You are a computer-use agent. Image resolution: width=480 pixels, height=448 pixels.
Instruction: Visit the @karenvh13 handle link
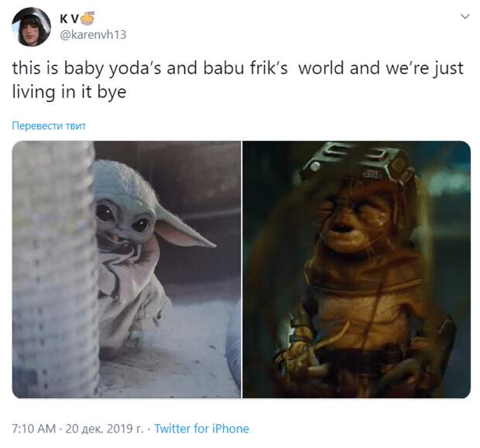[x=93, y=35]
